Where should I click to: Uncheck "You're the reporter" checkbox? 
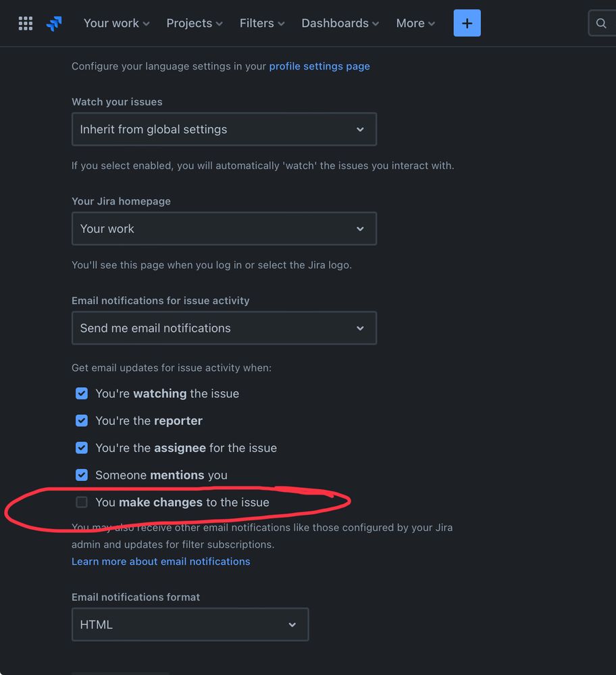(81, 420)
